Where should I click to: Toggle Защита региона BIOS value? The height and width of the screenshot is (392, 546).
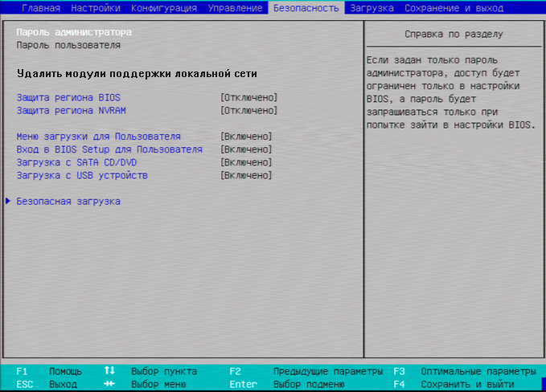(248, 97)
